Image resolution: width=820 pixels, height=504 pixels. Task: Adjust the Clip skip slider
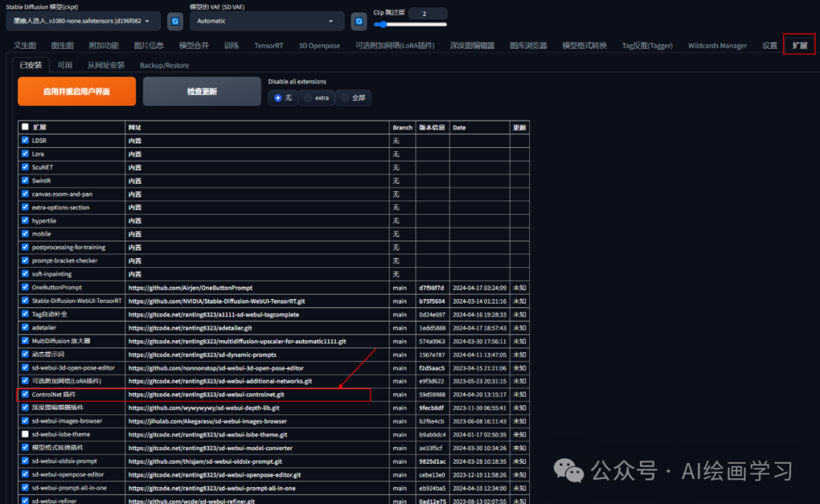[410, 24]
